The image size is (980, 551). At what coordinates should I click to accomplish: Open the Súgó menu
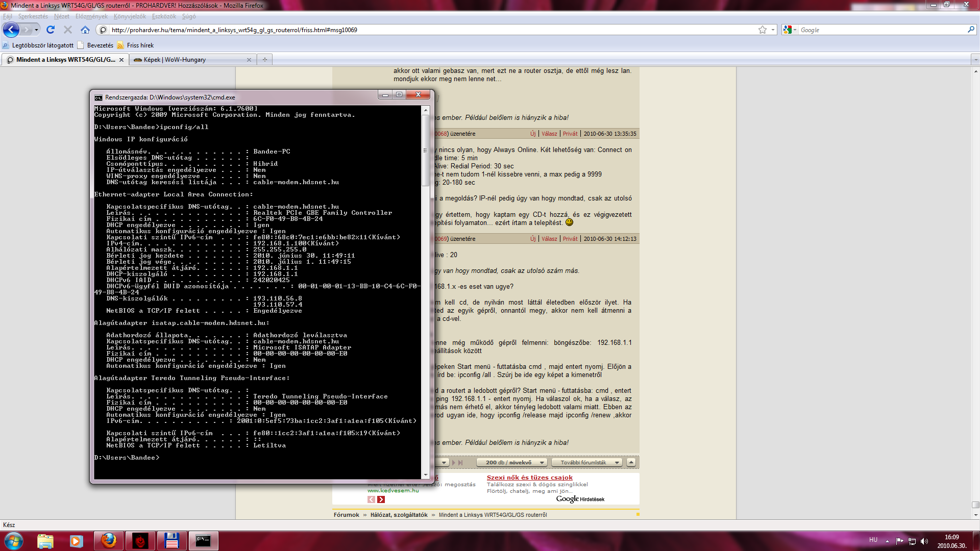tap(189, 16)
